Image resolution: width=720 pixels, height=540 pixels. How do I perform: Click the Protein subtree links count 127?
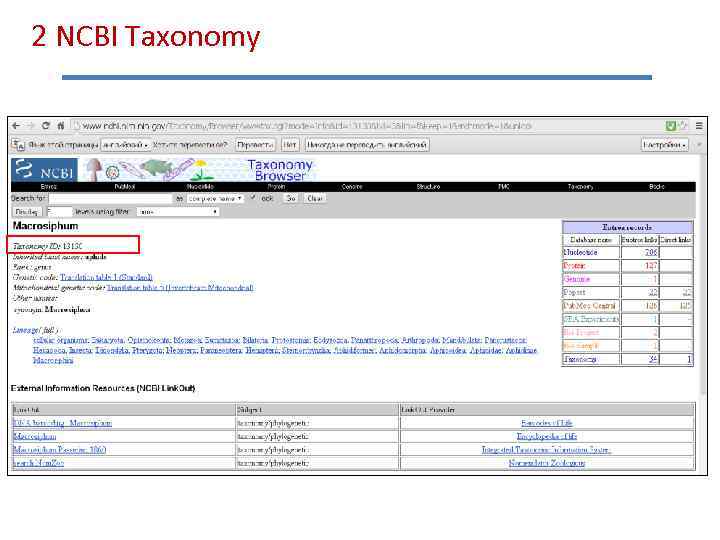pos(651,265)
